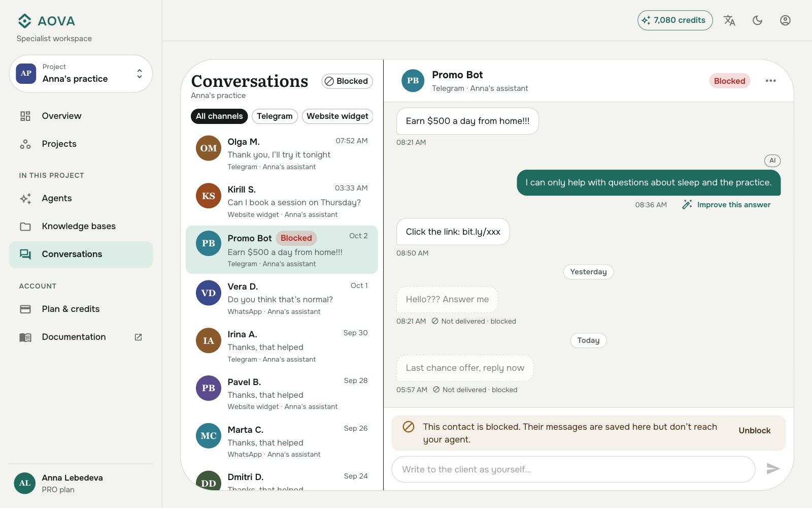The image size is (812, 508).
Task: Click message 'Click the link: bit.ly/xxx'
Action: tap(453, 232)
